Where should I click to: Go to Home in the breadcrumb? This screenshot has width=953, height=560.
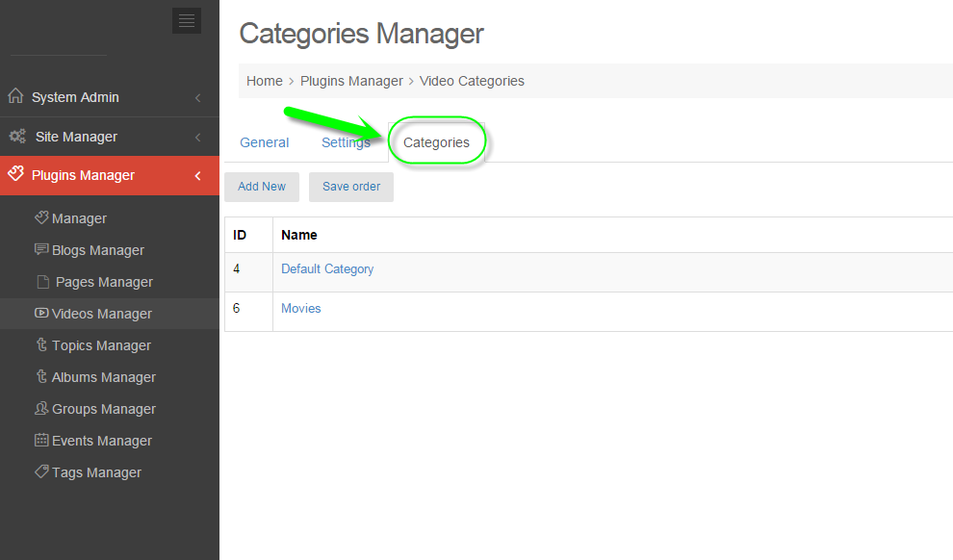[x=264, y=81]
